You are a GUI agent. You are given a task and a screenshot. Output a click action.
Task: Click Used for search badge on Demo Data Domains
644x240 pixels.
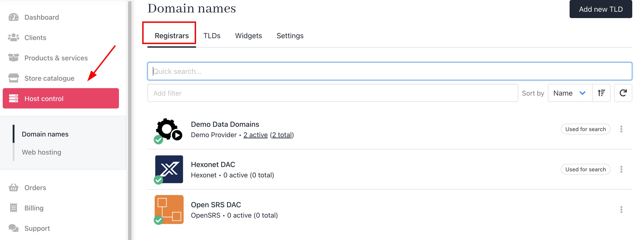click(x=585, y=129)
